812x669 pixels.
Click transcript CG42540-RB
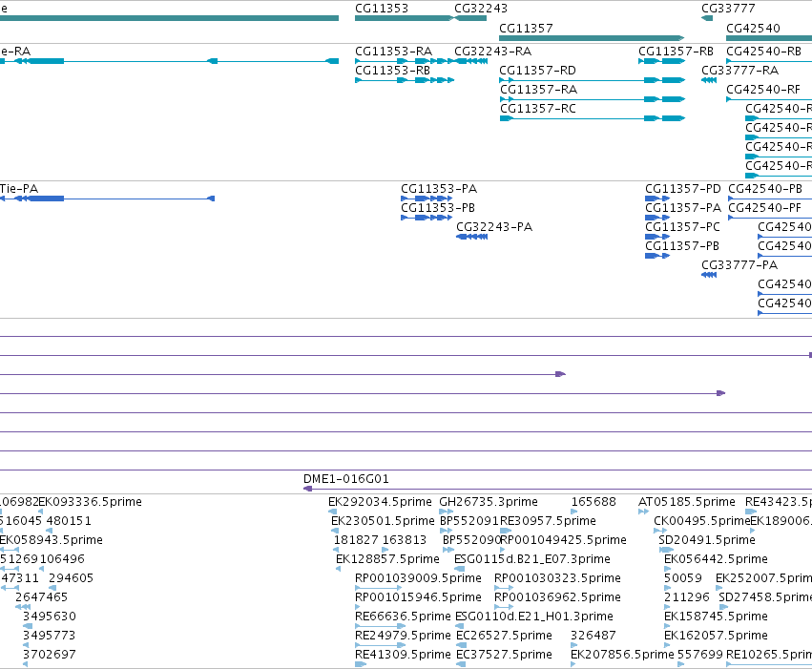pos(764,52)
